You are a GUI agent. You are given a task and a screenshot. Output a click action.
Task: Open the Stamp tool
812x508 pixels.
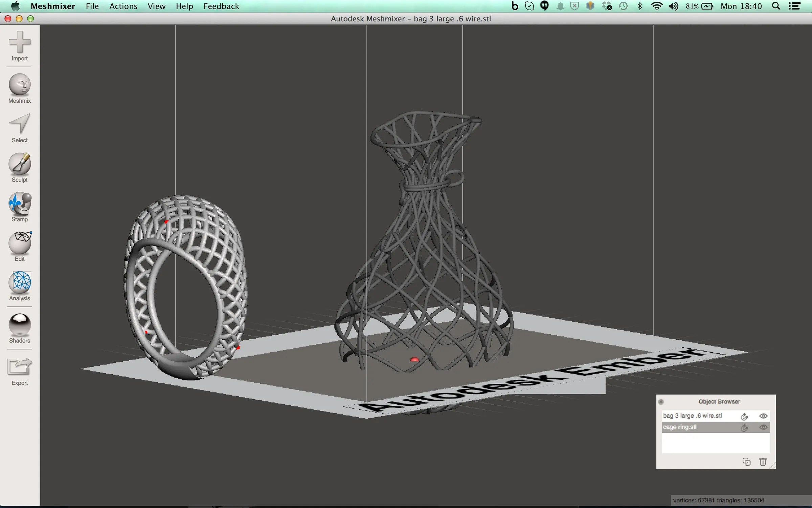(x=20, y=207)
